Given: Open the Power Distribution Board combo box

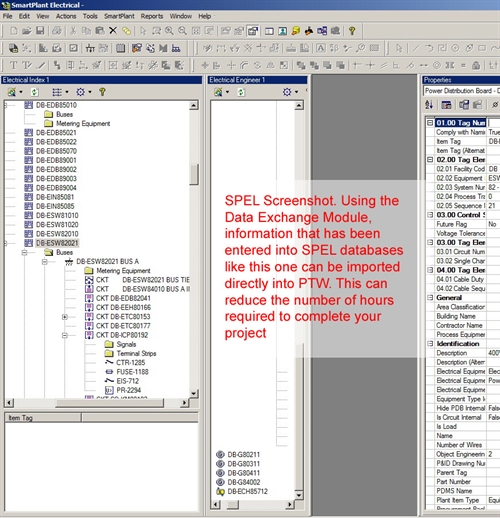Looking at the screenshot, I should 461,91.
